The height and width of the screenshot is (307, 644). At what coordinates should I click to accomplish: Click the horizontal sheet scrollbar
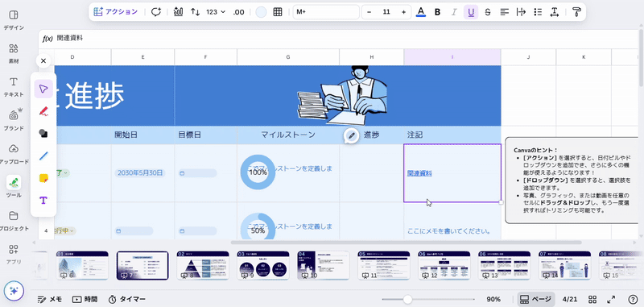tap(407, 243)
